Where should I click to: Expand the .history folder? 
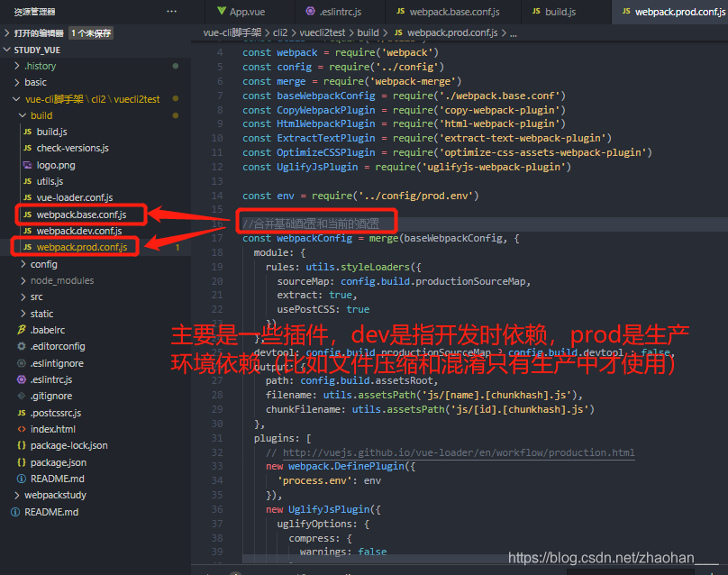[x=17, y=66]
